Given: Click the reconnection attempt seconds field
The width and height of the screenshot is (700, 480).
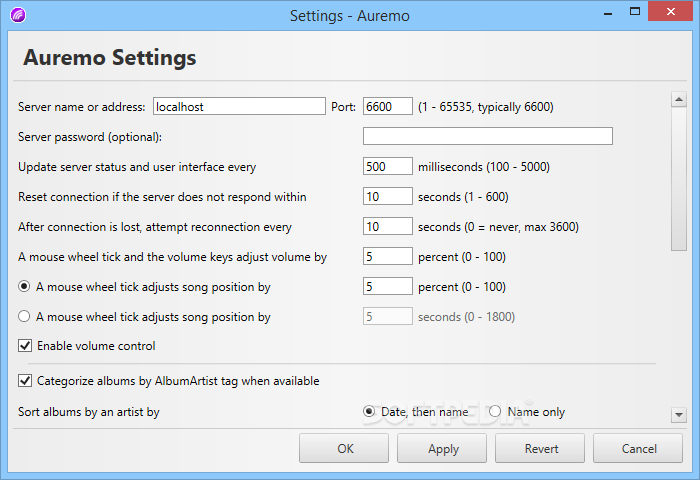Looking at the screenshot, I should pos(388,226).
